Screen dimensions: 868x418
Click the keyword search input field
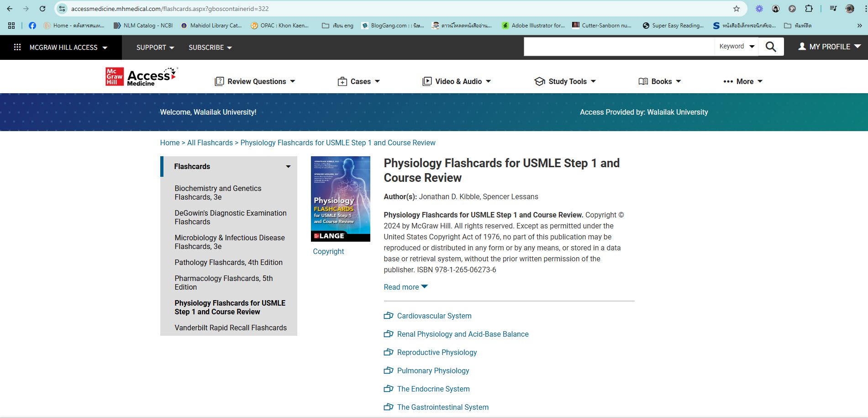tap(619, 47)
